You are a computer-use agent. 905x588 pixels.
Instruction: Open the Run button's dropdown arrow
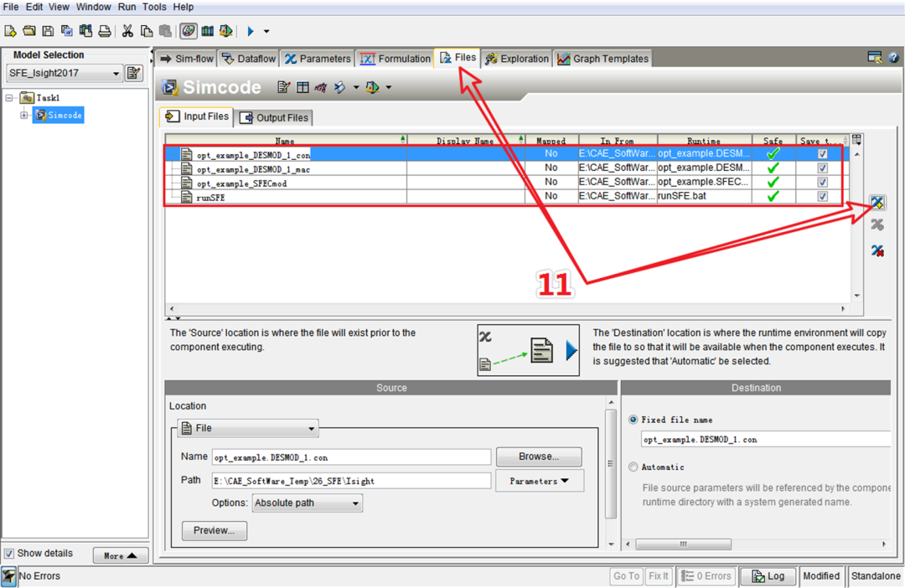pyautogui.click(x=266, y=31)
